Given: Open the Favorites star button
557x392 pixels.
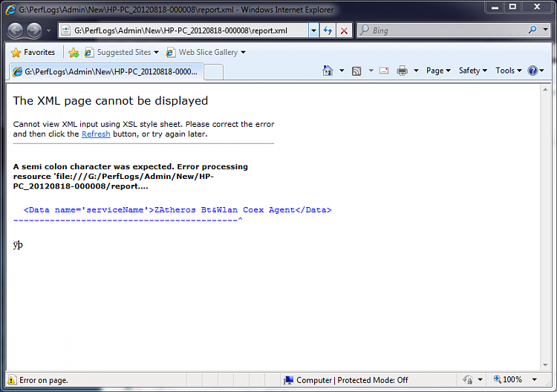Looking at the screenshot, I should (x=33, y=52).
